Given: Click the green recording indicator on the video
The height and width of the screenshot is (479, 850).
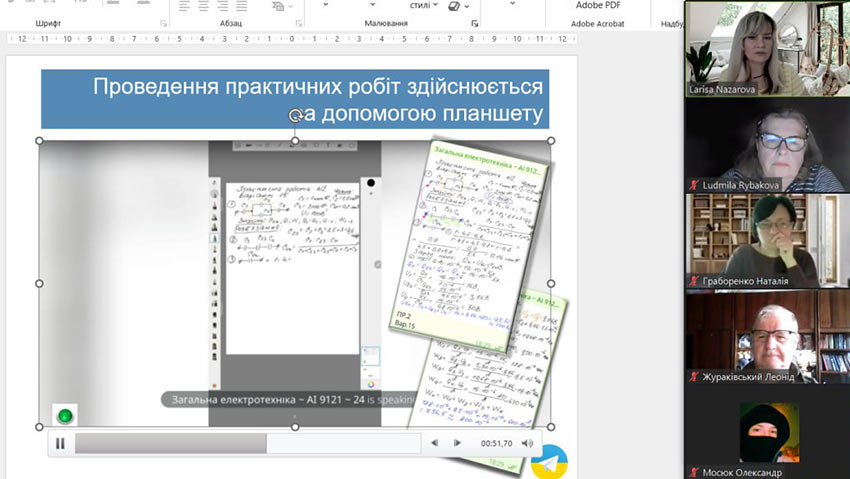Looking at the screenshot, I should coord(65,415).
